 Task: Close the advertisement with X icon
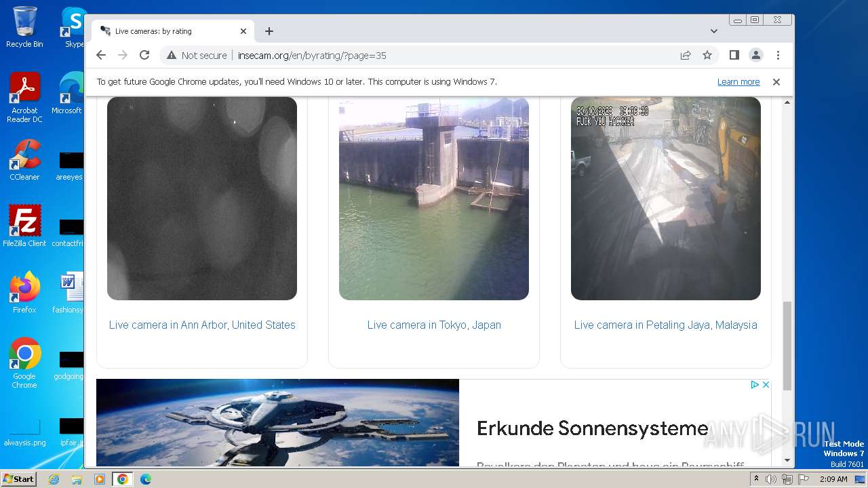(766, 384)
